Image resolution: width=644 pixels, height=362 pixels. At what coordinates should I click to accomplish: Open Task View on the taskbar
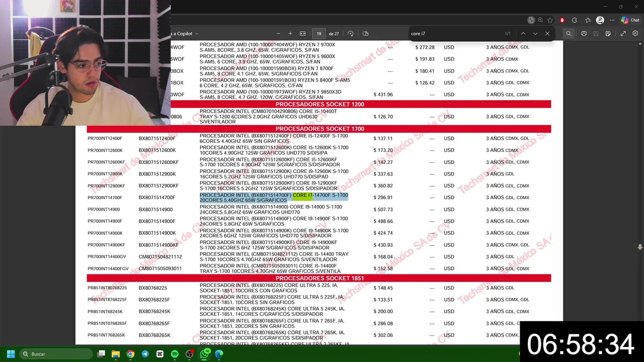point(101,354)
